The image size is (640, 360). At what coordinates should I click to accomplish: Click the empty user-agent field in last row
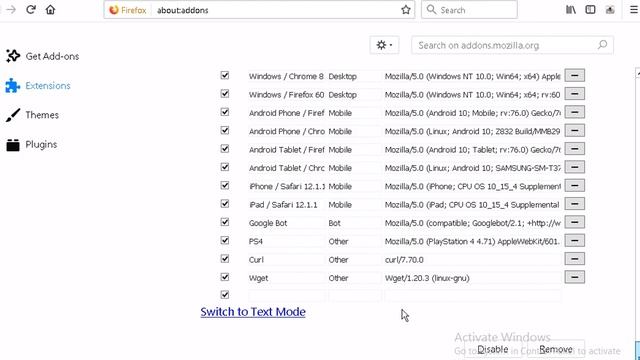(472, 296)
